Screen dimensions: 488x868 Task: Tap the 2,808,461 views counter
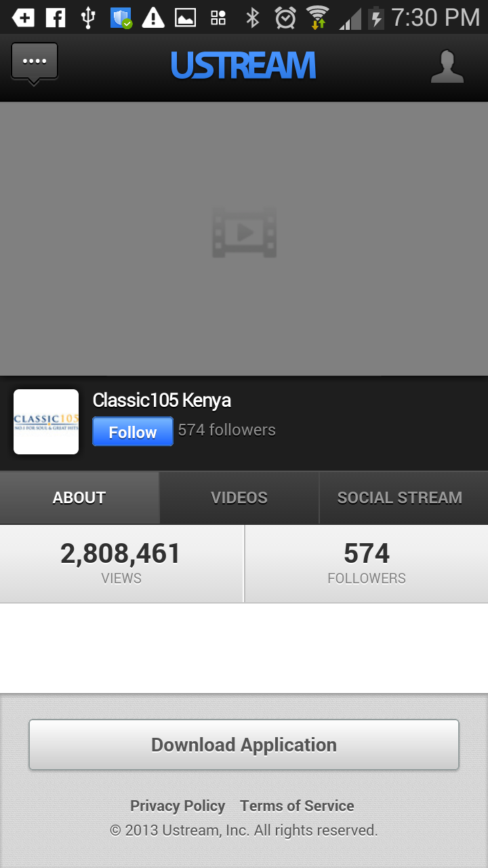coord(121,564)
